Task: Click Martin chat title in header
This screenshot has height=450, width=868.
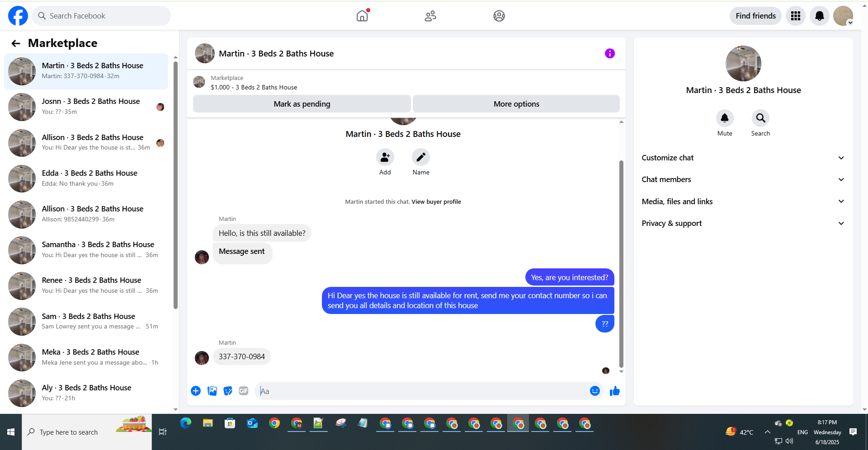Action: (x=276, y=54)
